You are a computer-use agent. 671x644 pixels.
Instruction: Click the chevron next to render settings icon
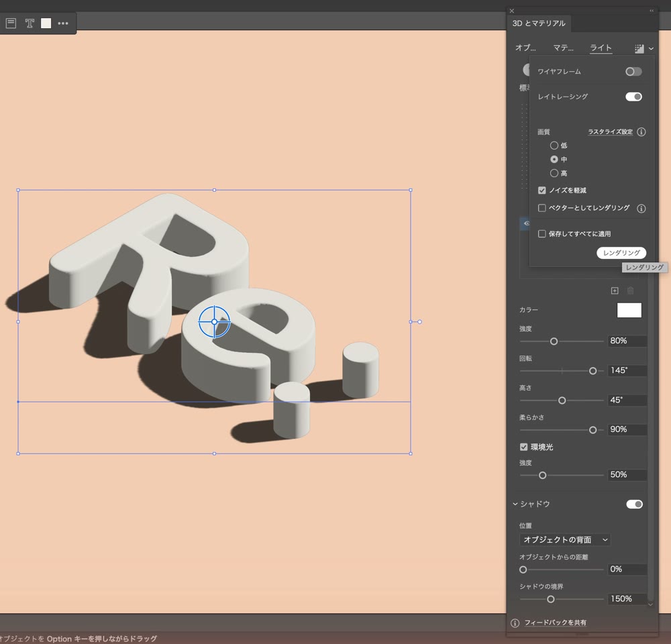point(651,49)
